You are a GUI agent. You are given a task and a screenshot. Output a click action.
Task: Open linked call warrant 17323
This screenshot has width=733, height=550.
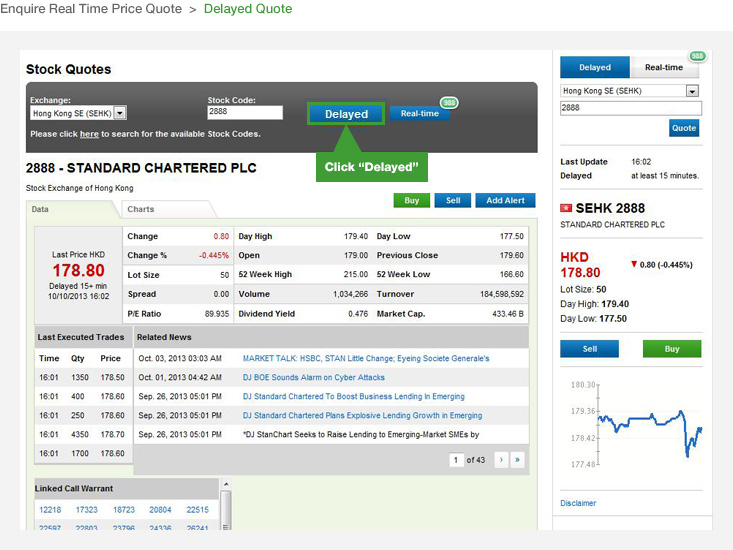[x=86, y=510]
